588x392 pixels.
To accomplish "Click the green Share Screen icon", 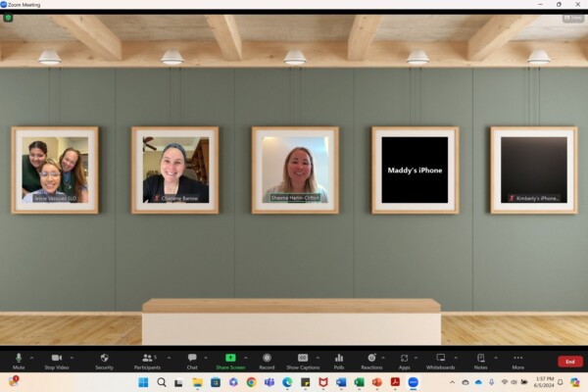I will [230, 359].
